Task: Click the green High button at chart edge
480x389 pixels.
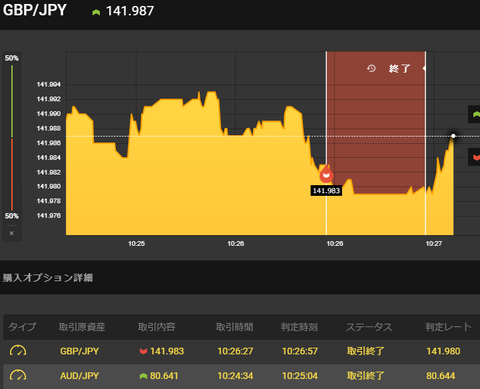Action: coord(475,114)
